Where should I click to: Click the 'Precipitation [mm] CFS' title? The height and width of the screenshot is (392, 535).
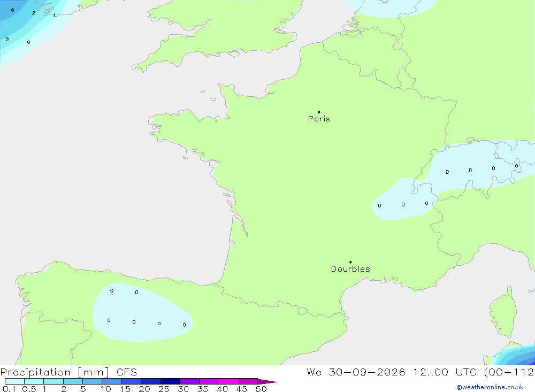68,372
